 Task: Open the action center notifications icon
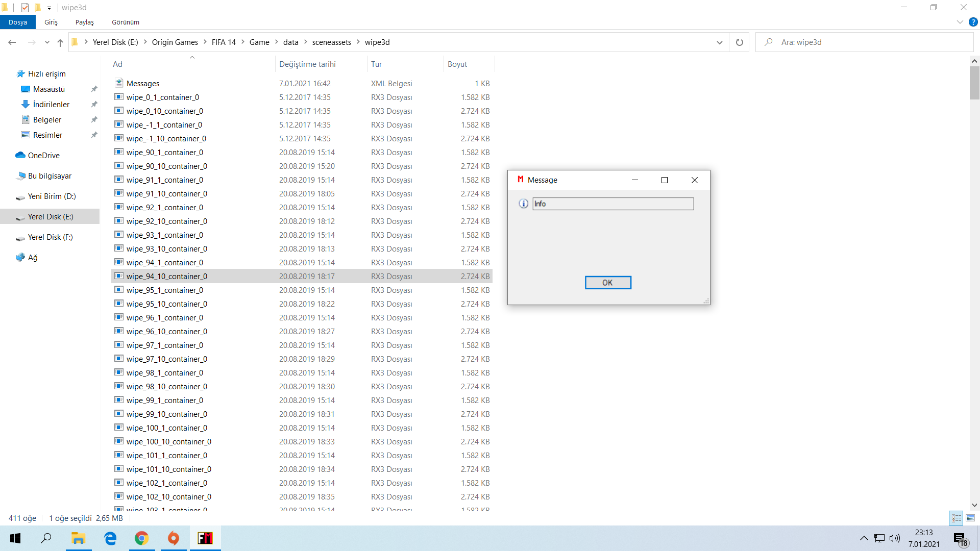[x=960, y=539]
